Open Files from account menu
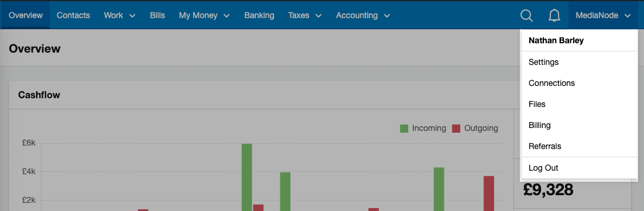The width and height of the screenshot is (644, 211). 579,104
